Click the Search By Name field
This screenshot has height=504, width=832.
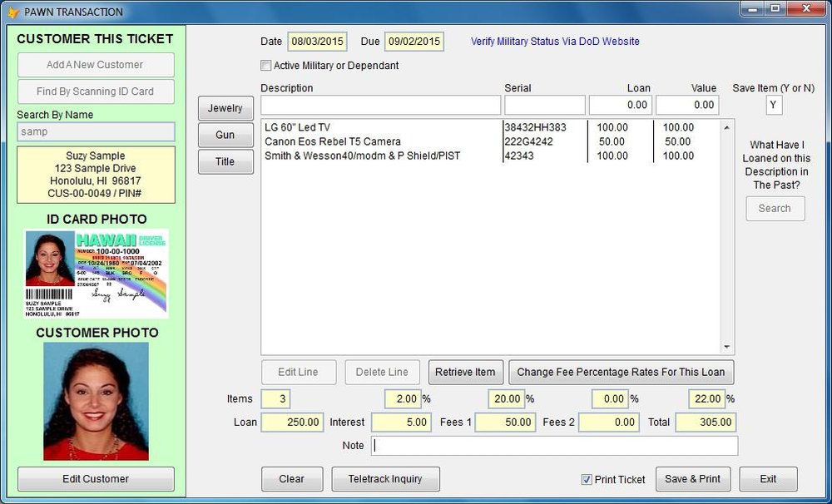(96, 131)
